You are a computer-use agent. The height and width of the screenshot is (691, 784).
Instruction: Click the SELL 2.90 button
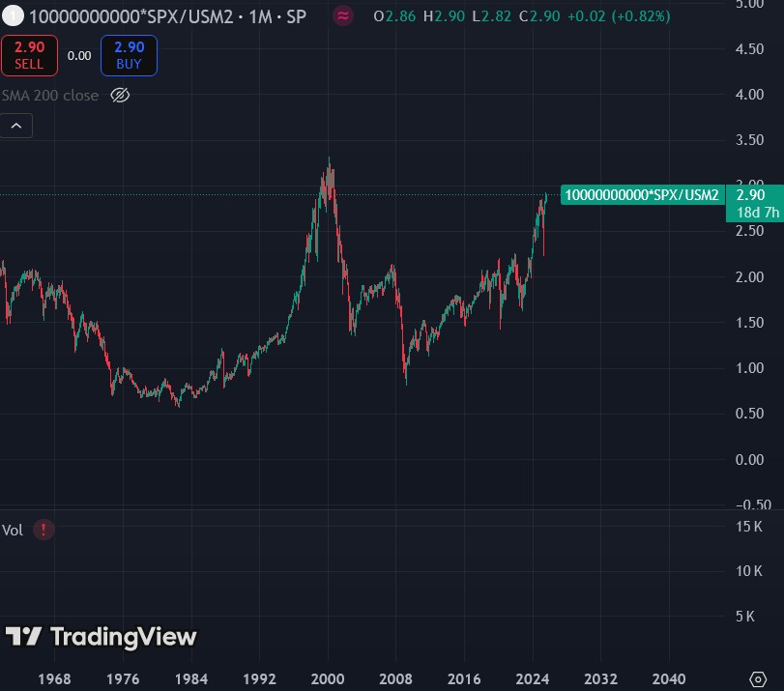point(29,55)
